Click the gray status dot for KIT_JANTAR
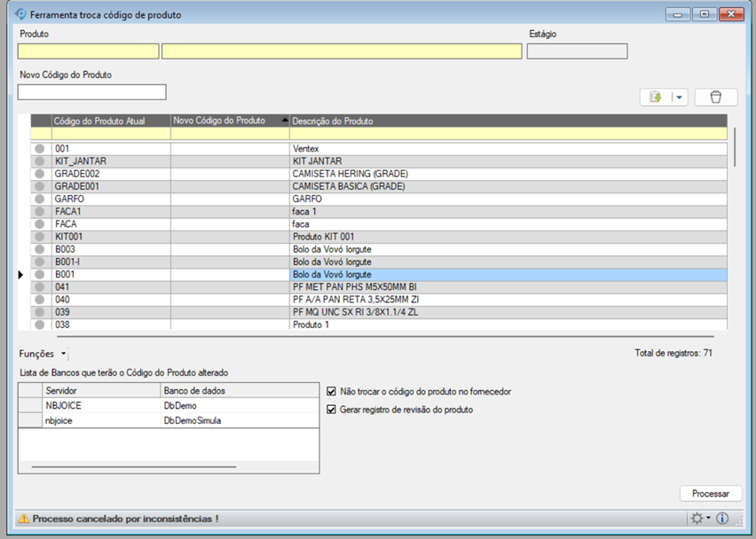 (40, 161)
